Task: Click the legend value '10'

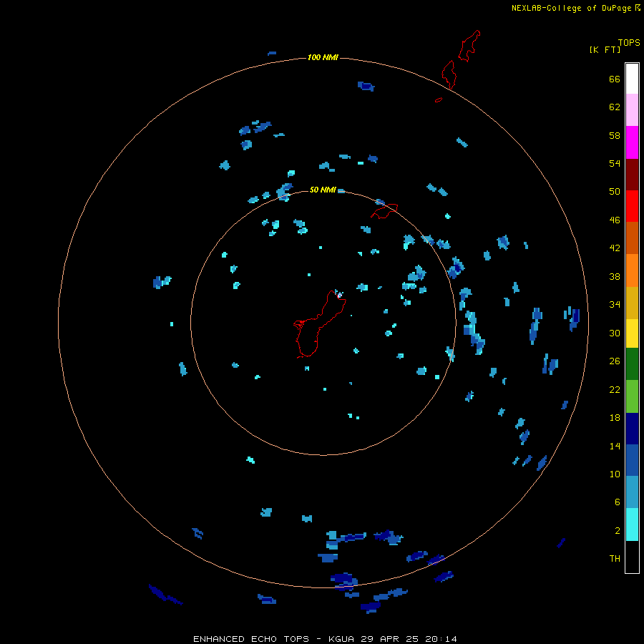Action: tap(615, 474)
